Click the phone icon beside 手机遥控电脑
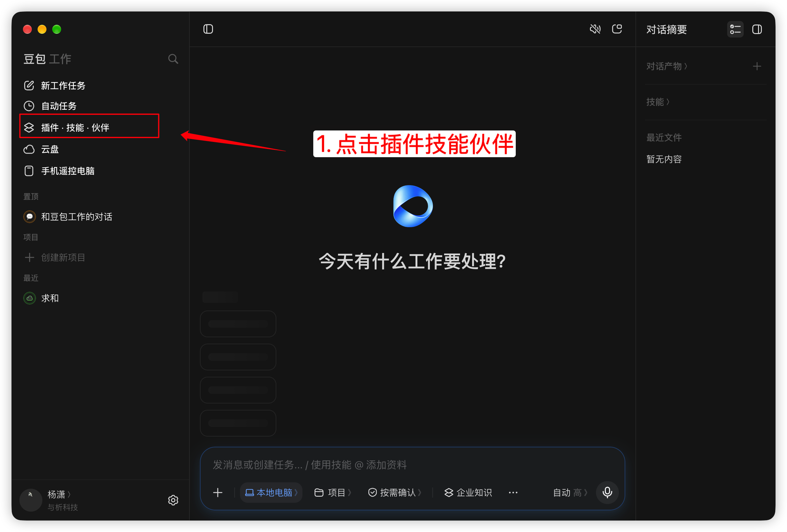Image resolution: width=787 pixels, height=532 pixels. pos(29,171)
